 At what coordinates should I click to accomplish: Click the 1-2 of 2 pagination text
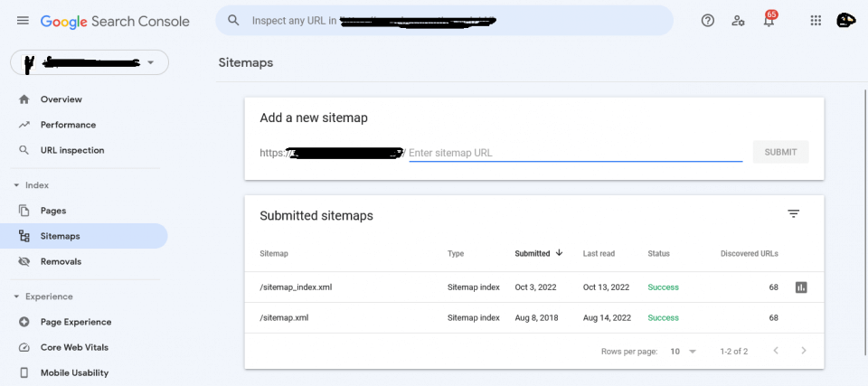[734, 351]
